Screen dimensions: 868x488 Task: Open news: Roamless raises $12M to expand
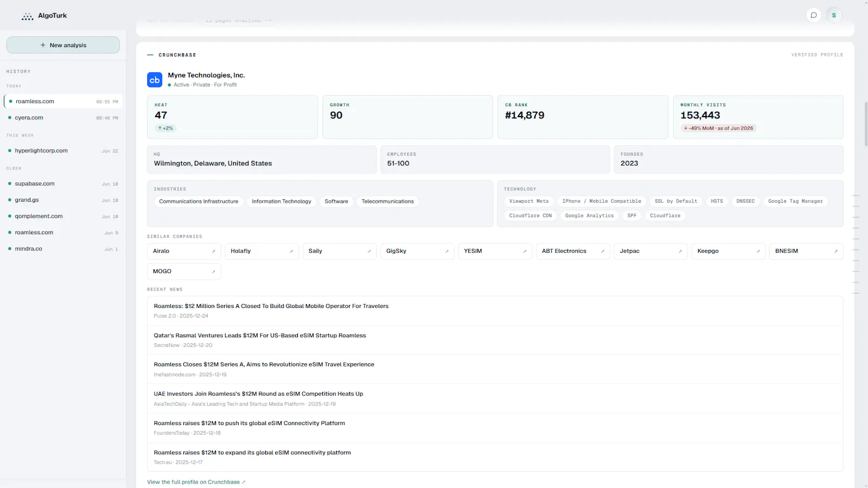coord(495,457)
